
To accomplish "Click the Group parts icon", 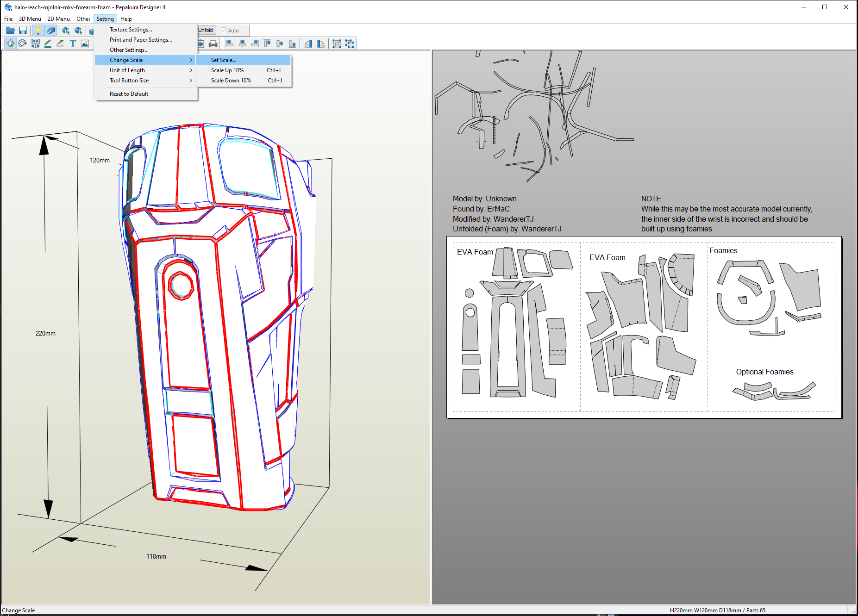I will pyautogui.click(x=337, y=44).
